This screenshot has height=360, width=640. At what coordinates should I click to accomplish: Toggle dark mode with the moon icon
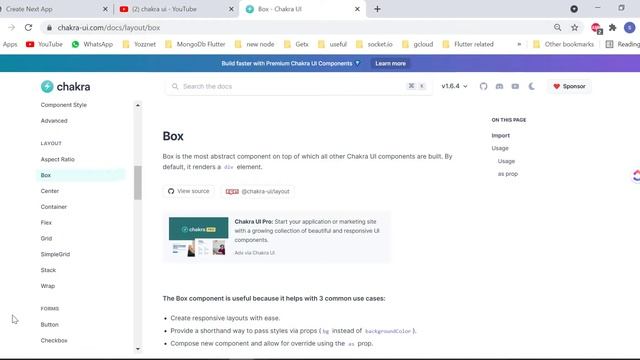click(531, 86)
